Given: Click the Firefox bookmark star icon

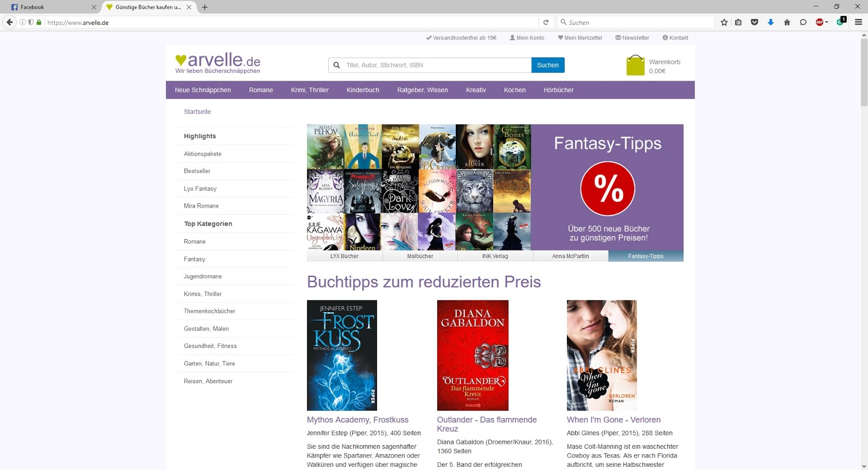Looking at the screenshot, I should coord(724,22).
